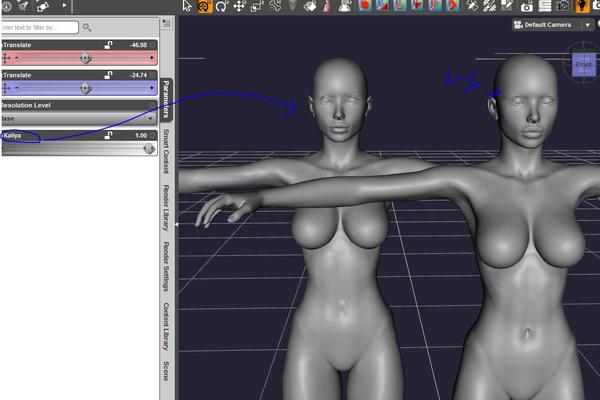
Task: Click the toolbar overflow arrow at top left
Action: (64, 5)
